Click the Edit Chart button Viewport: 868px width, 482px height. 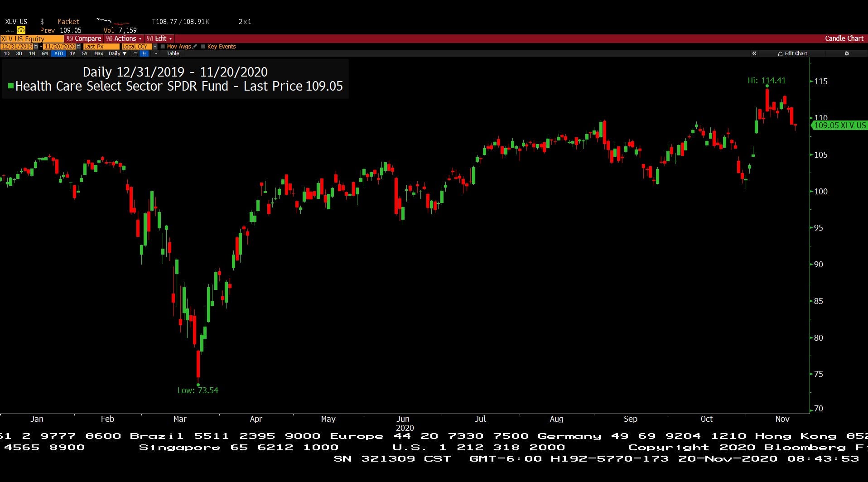click(x=792, y=53)
